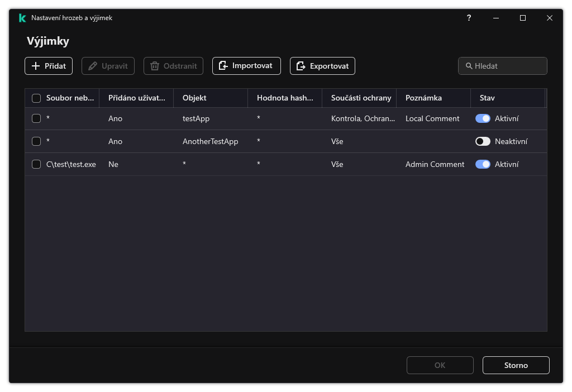This screenshot has width=572, height=392.
Task: Click the Součásti ochrany column header
Action: tap(361, 98)
